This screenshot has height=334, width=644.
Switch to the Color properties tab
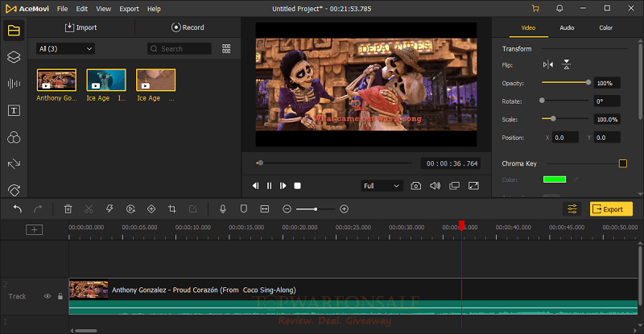tap(605, 27)
